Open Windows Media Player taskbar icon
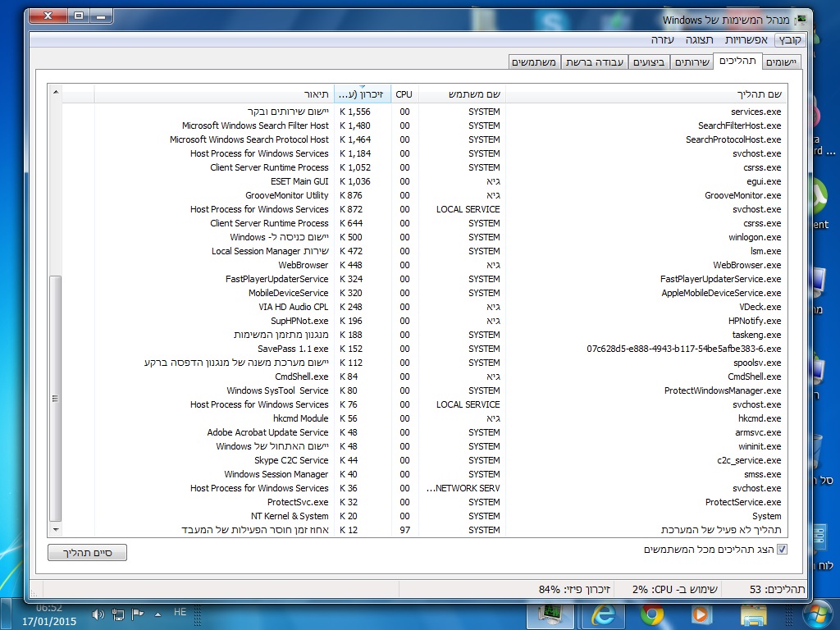Screen dimensions: 840x630 (700, 614)
